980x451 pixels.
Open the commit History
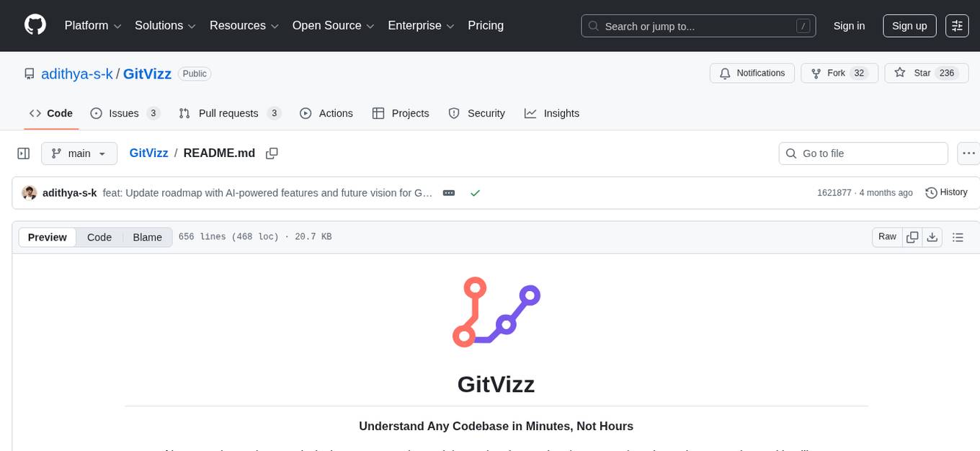point(946,192)
